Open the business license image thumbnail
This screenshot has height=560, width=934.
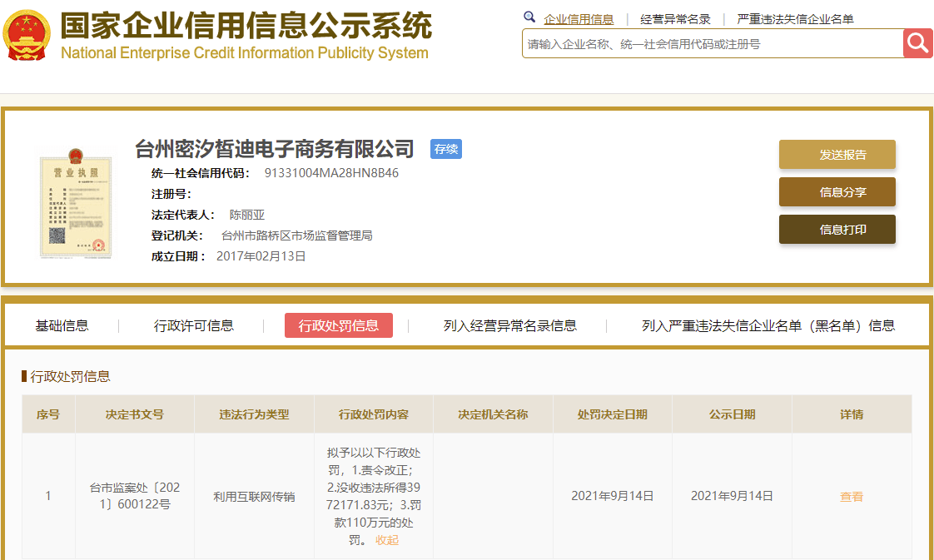(x=76, y=204)
